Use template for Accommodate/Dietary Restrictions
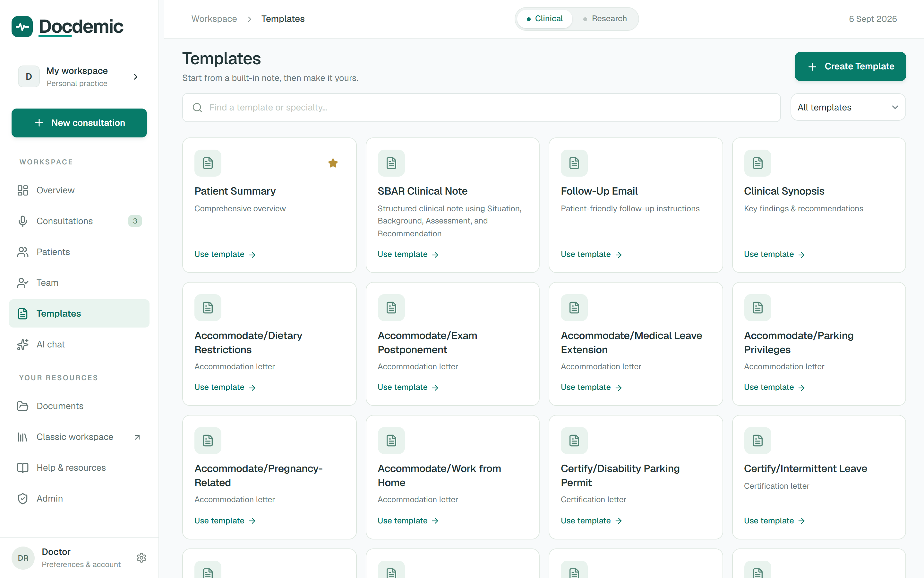924x578 pixels. point(225,387)
